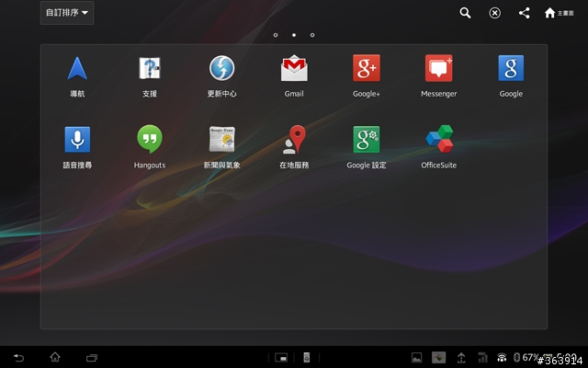Image resolution: width=588 pixels, height=368 pixels.
Task: Tap the Android home navigation button
Action: click(x=55, y=357)
